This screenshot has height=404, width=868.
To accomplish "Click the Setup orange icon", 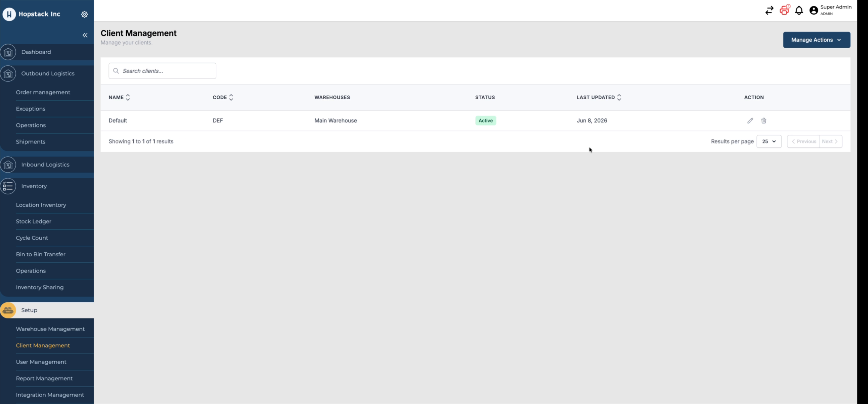I will point(8,310).
